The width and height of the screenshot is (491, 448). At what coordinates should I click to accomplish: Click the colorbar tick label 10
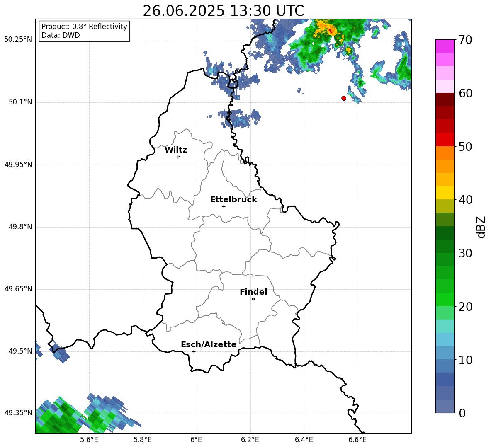click(x=465, y=360)
